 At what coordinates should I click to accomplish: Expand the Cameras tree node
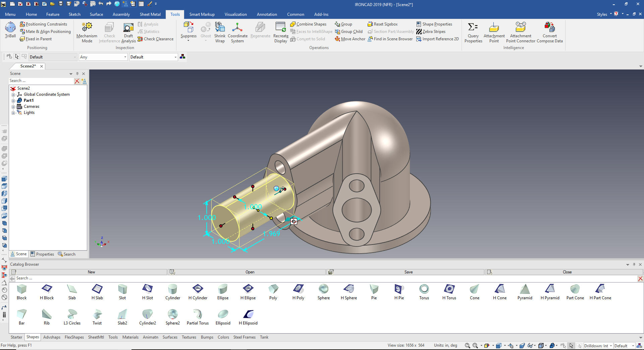point(13,107)
